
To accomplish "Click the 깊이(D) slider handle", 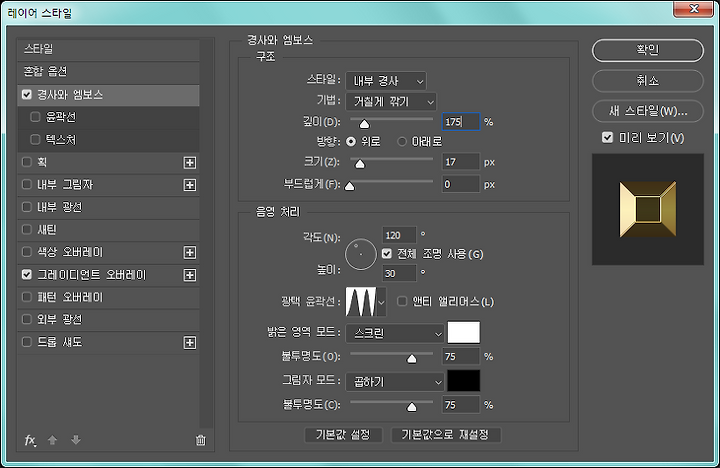I will click(x=364, y=124).
